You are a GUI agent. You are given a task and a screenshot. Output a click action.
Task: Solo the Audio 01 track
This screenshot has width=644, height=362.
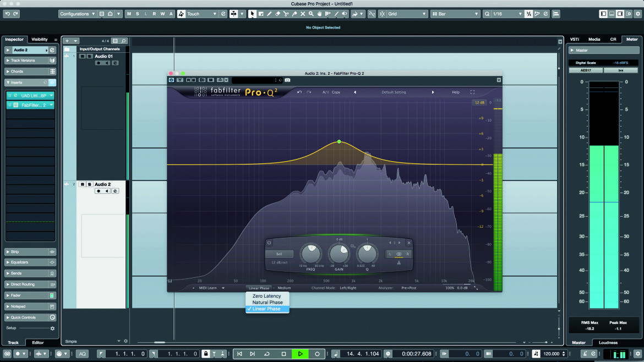click(90, 56)
